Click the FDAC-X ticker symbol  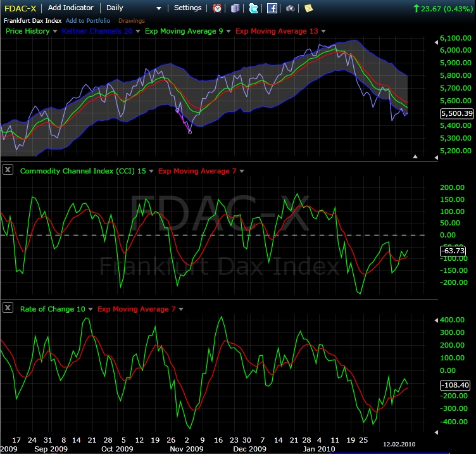point(20,8)
